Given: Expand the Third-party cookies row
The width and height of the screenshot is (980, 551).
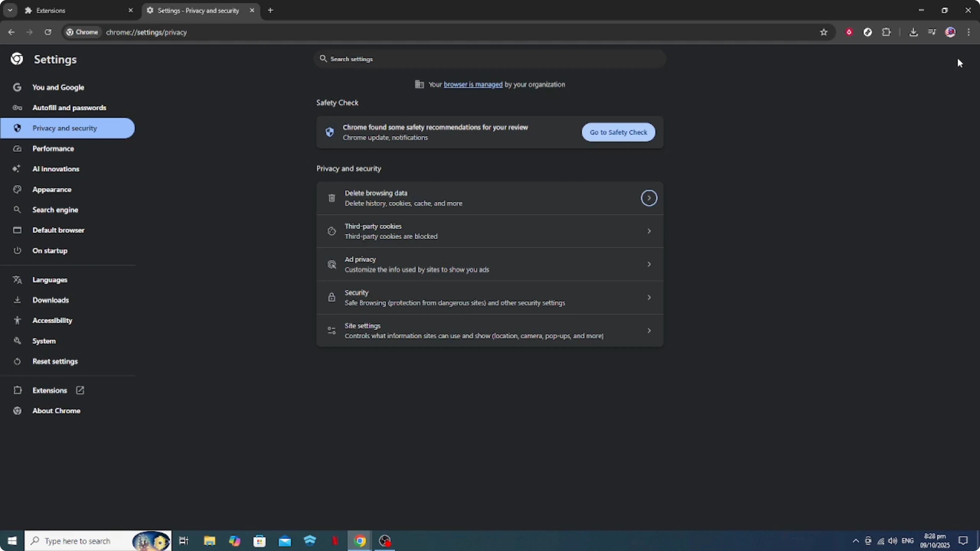Looking at the screenshot, I should [x=649, y=231].
